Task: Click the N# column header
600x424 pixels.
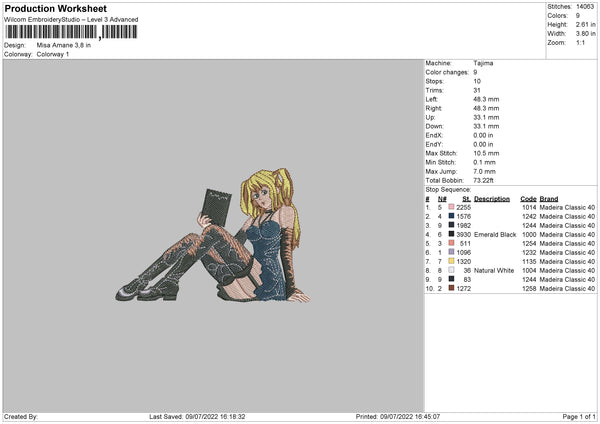Action: coord(442,199)
